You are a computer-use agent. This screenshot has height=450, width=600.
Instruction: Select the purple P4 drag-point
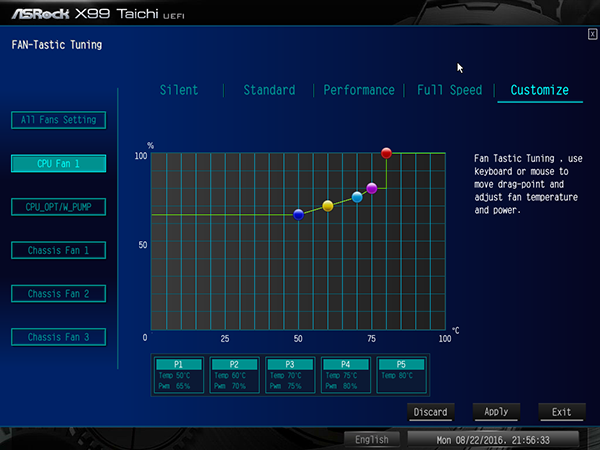372,188
